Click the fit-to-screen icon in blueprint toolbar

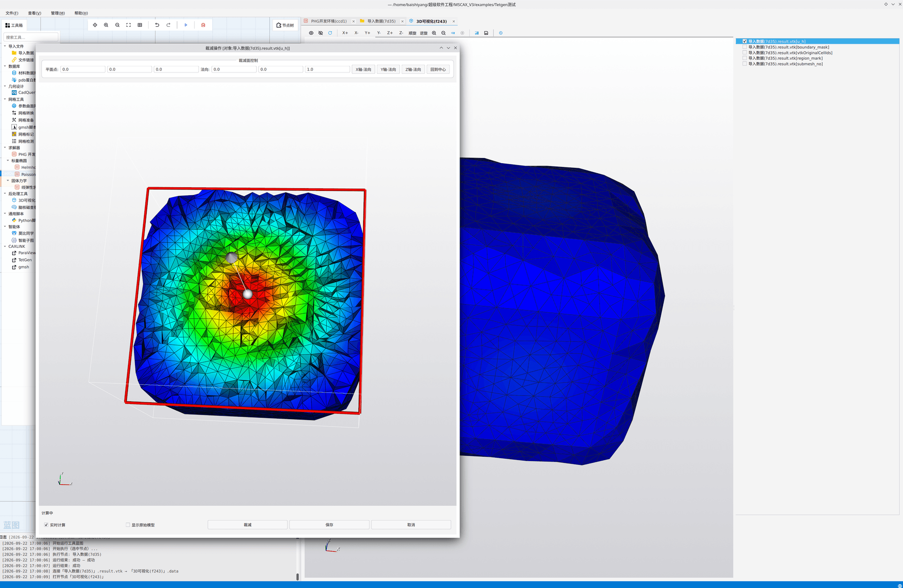(x=128, y=25)
